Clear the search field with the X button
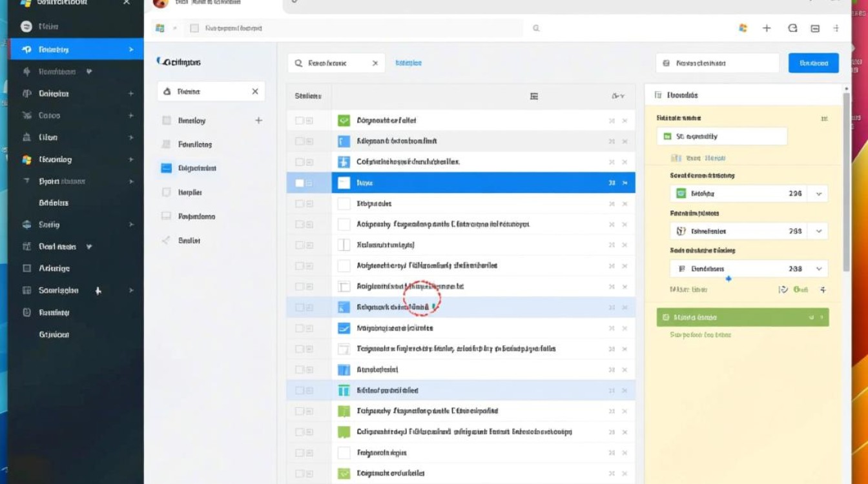 click(x=375, y=63)
